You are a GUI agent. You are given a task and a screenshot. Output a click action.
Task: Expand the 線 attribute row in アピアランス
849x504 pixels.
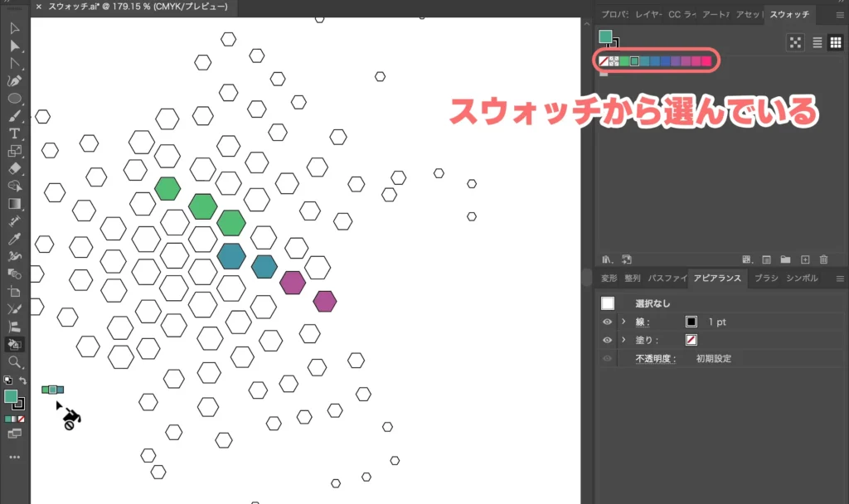(623, 322)
